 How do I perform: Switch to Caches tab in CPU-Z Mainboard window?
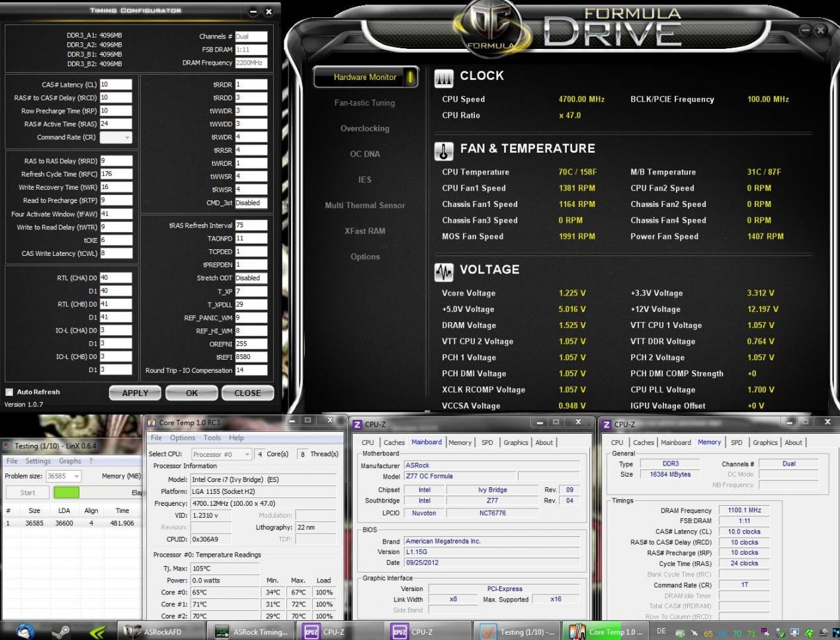(394, 442)
